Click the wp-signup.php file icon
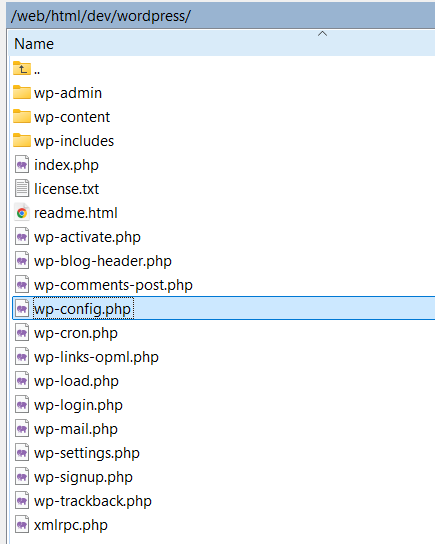The image size is (435, 544). (x=22, y=477)
